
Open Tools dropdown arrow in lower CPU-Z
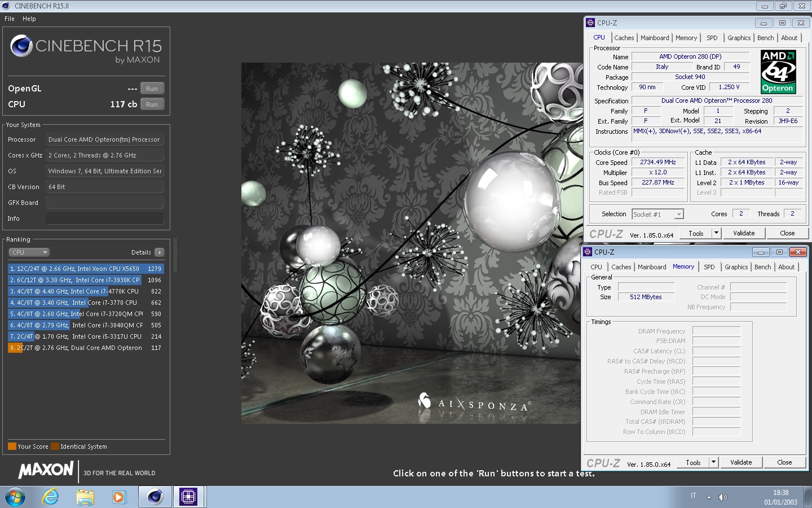click(x=713, y=462)
